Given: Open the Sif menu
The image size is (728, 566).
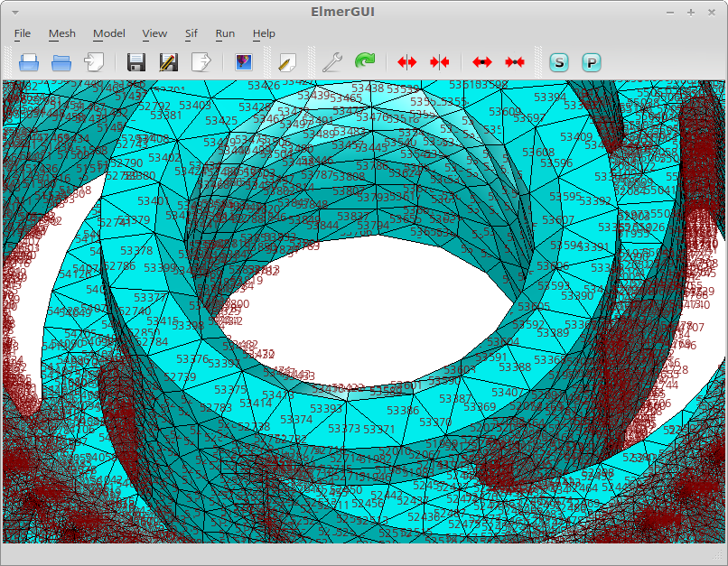Looking at the screenshot, I should [191, 34].
